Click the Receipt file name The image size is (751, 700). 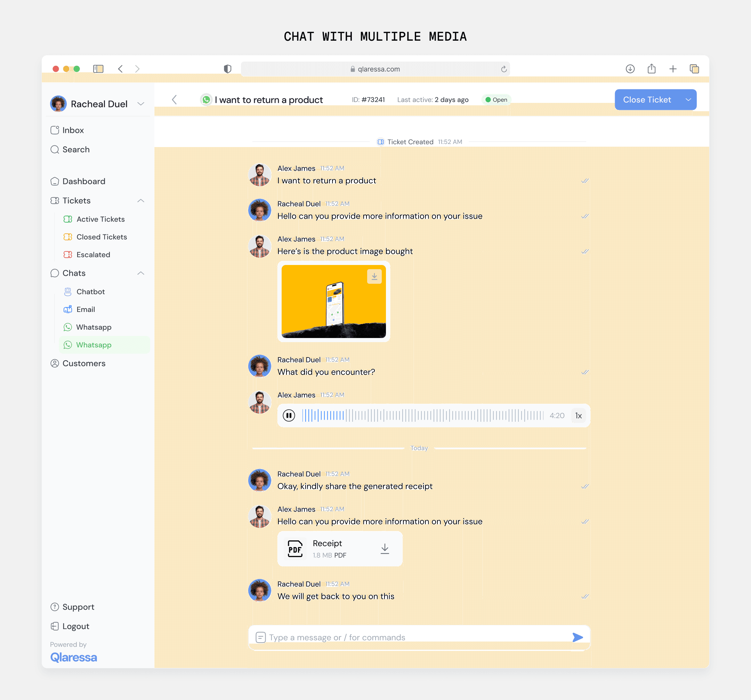(x=327, y=543)
